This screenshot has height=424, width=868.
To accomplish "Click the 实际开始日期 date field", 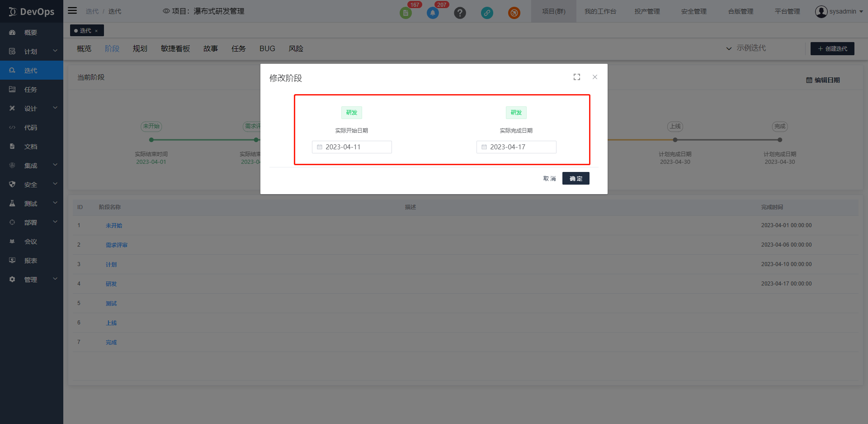I will [352, 147].
